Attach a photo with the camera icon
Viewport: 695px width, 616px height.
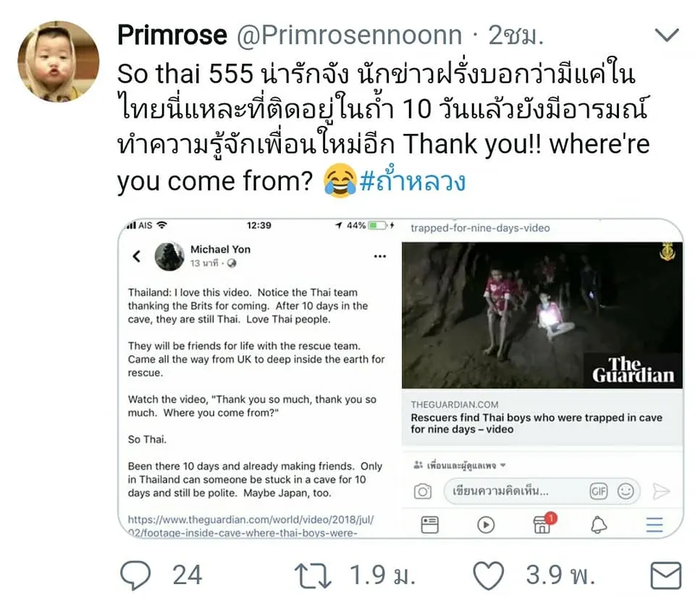pos(422,491)
